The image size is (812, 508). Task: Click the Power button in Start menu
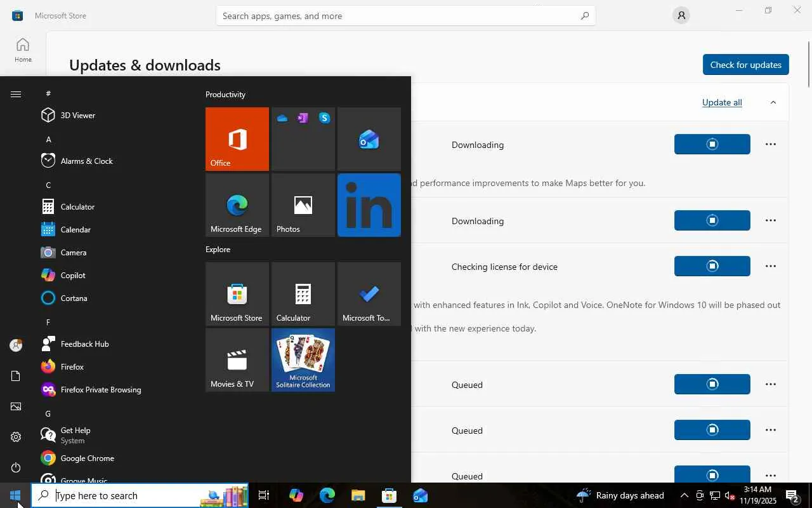16,467
